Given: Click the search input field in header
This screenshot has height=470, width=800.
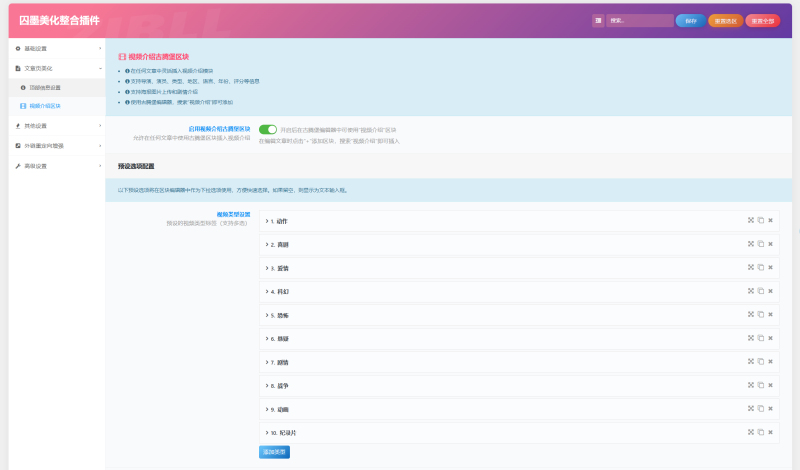Looking at the screenshot, I should coord(640,20).
